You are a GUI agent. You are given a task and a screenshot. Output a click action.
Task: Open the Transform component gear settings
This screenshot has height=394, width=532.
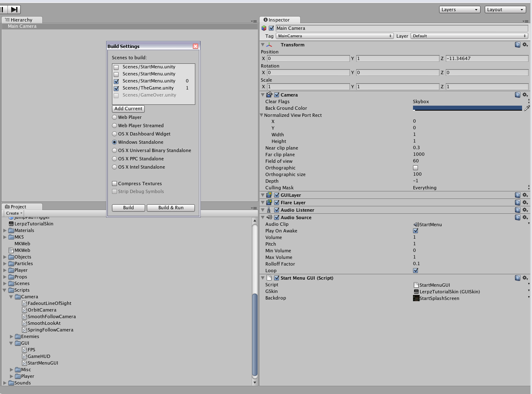tap(525, 44)
